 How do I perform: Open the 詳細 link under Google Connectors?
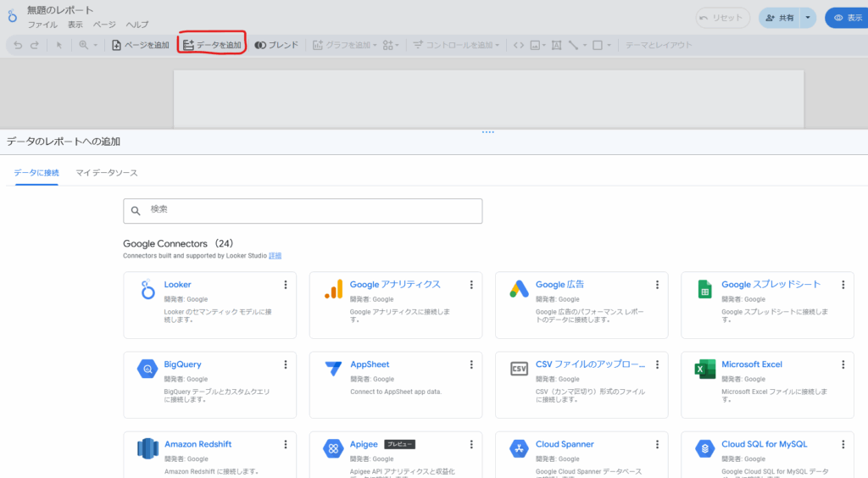click(x=275, y=255)
